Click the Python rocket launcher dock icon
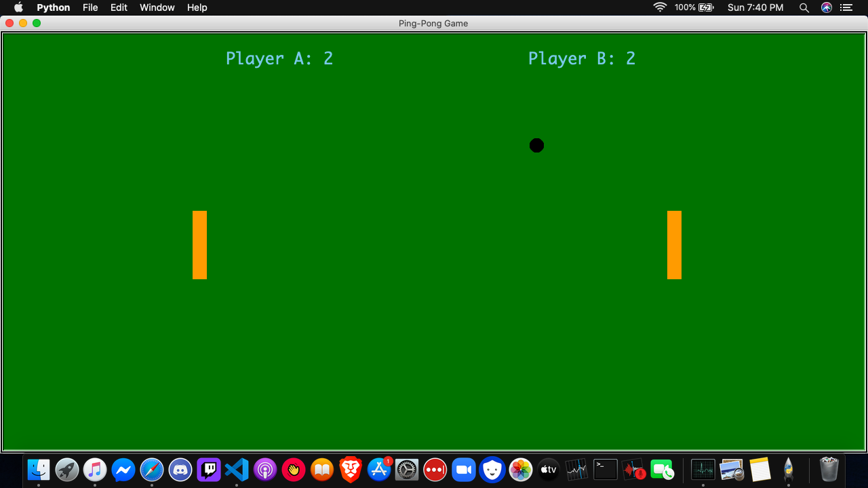 [788, 469]
